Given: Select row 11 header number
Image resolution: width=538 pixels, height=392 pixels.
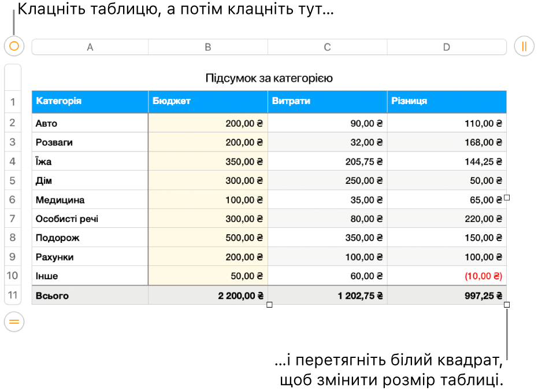Looking at the screenshot, I should [13, 295].
